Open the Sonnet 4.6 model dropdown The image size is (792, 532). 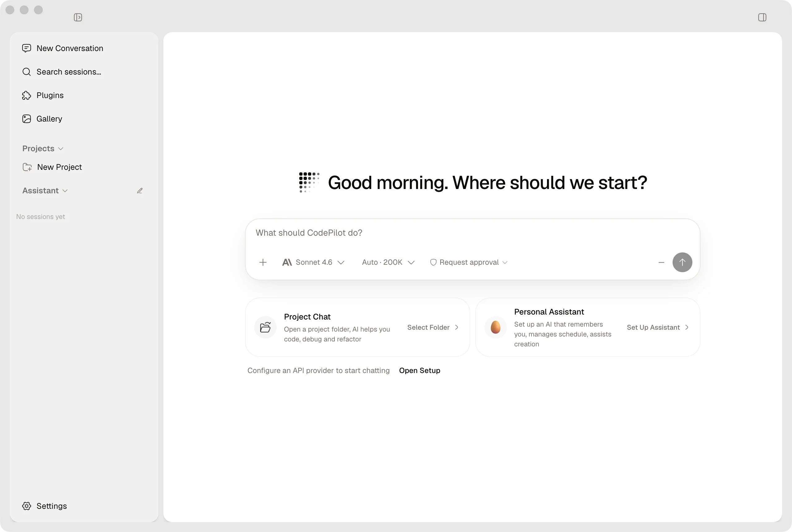tap(313, 262)
